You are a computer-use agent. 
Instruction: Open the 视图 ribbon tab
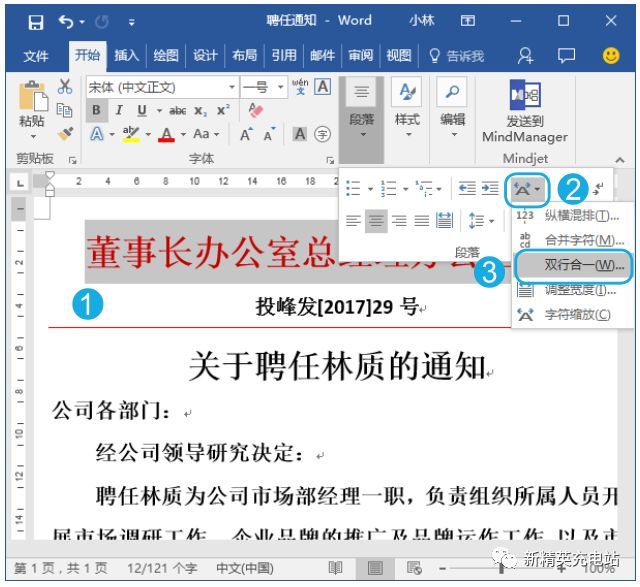[399, 55]
